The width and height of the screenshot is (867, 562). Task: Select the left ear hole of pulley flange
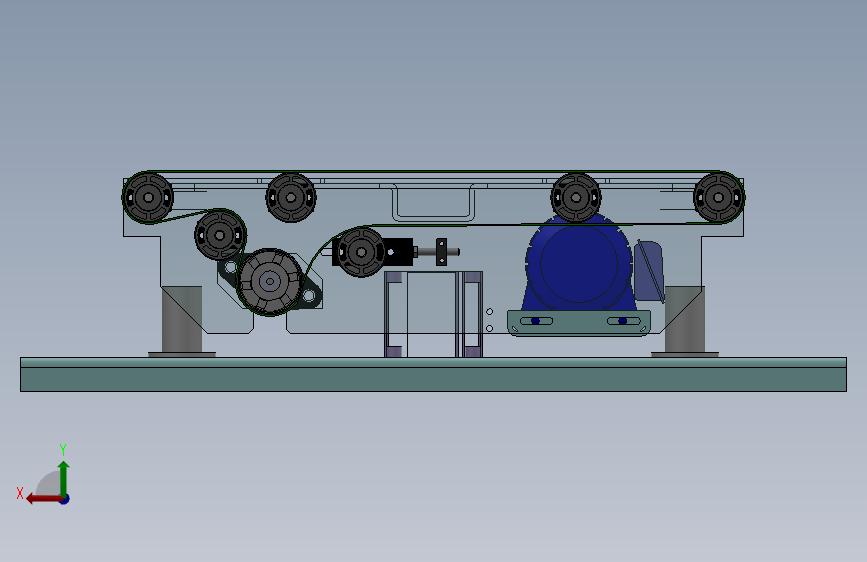[x=231, y=268]
